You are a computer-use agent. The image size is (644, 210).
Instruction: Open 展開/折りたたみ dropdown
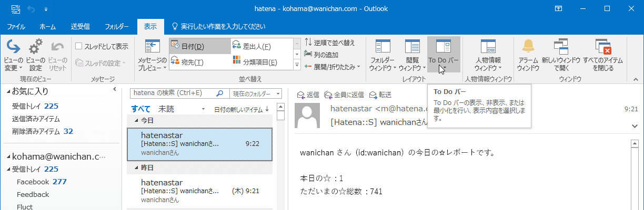[x=333, y=67]
